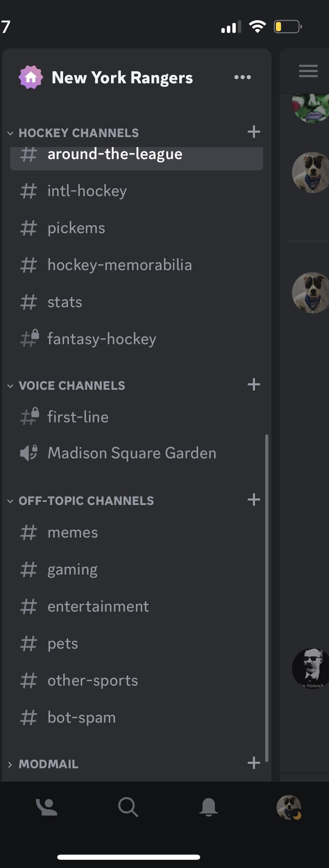
Task: Add a channel to Off-Topic Channels
Action: pyautogui.click(x=254, y=499)
